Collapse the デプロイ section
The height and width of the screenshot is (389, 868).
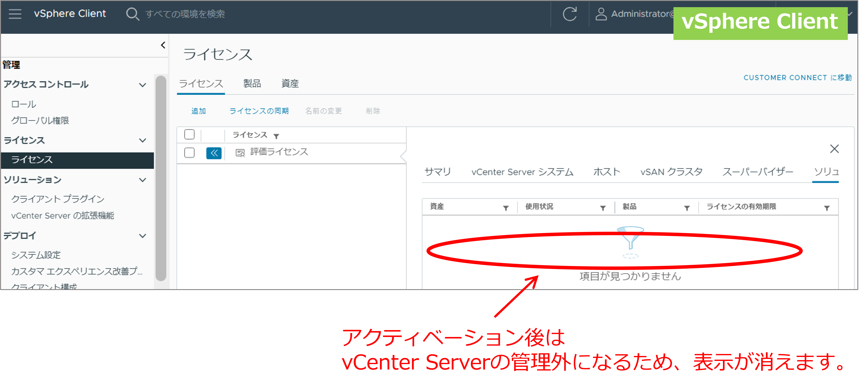point(143,235)
